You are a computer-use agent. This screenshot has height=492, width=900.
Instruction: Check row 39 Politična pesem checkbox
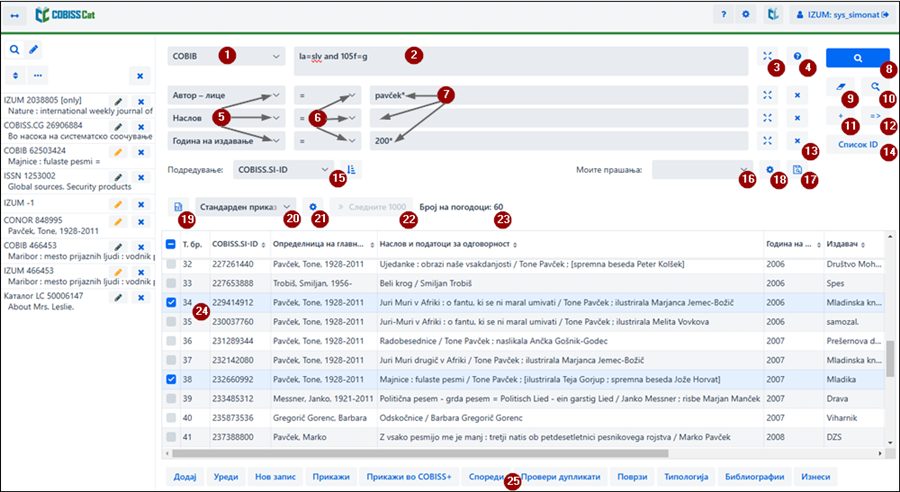(171, 398)
